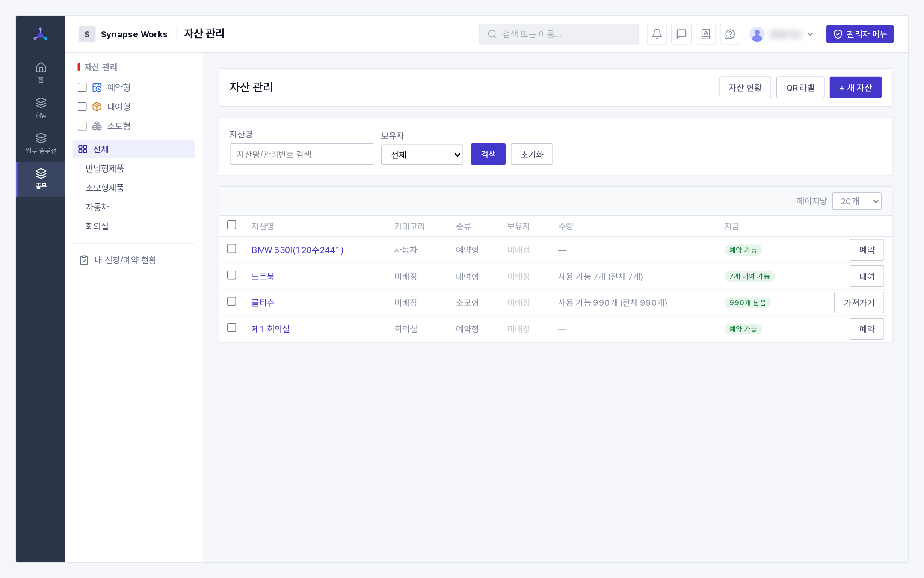The image size is (924, 578).
Task: Click the 카테고리 column header
Action: [x=409, y=226]
